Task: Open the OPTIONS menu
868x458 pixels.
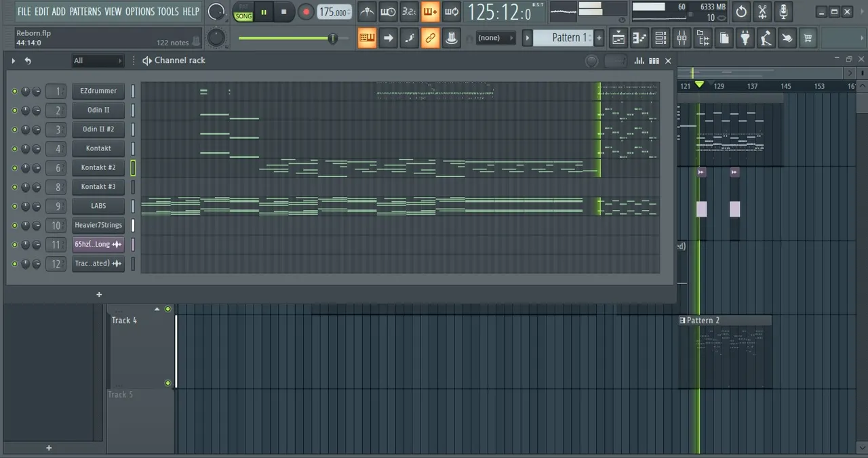Action: click(140, 12)
